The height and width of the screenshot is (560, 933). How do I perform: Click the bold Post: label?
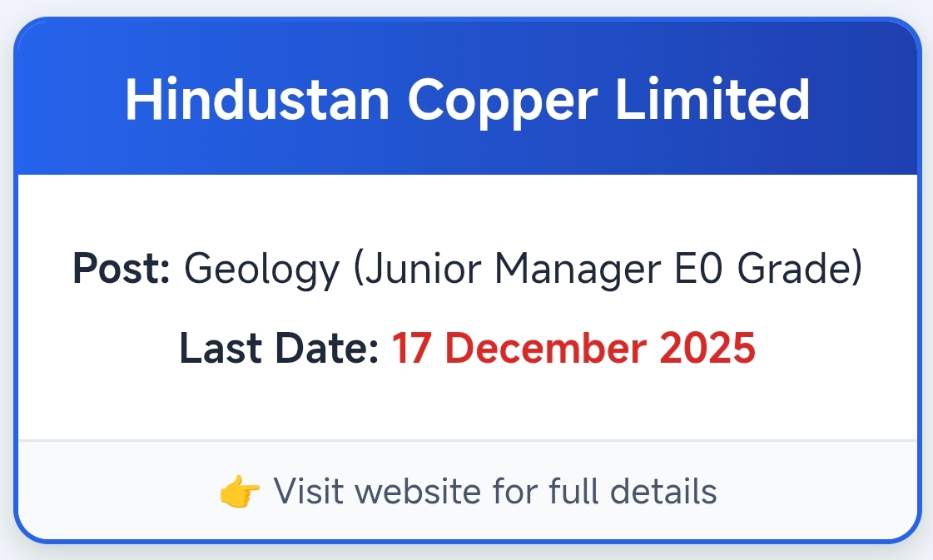(x=122, y=270)
